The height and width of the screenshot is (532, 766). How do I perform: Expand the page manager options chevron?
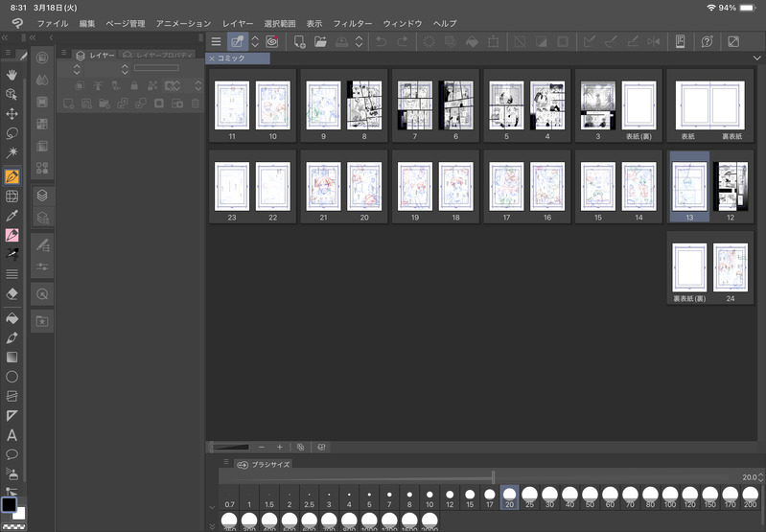pos(756,58)
